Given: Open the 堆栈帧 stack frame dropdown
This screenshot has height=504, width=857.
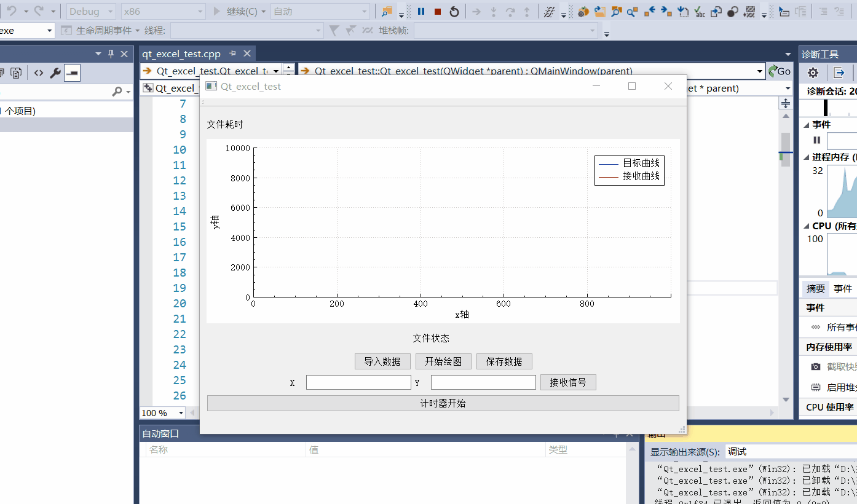Looking at the screenshot, I should click(506, 30).
